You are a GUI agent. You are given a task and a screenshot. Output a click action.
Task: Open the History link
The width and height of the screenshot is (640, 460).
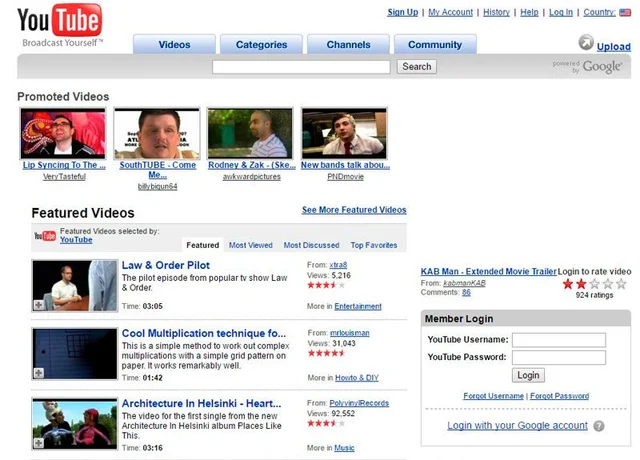tap(496, 12)
